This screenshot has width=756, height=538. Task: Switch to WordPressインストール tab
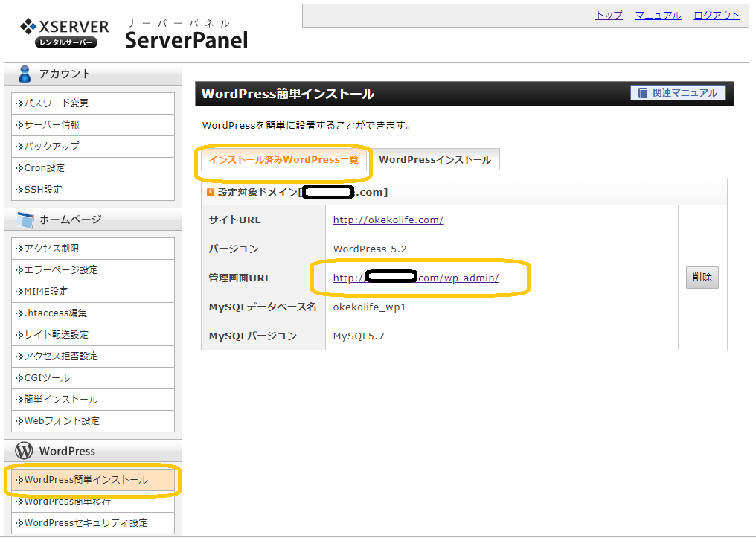tap(435, 159)
